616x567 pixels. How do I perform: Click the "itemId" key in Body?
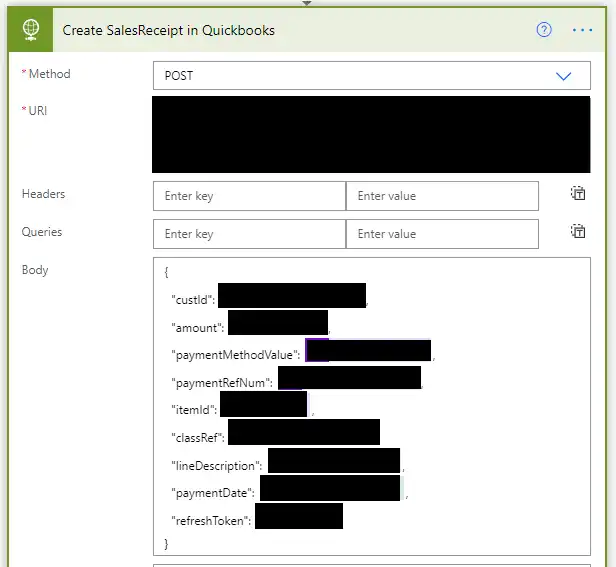[x=194, y=410]
